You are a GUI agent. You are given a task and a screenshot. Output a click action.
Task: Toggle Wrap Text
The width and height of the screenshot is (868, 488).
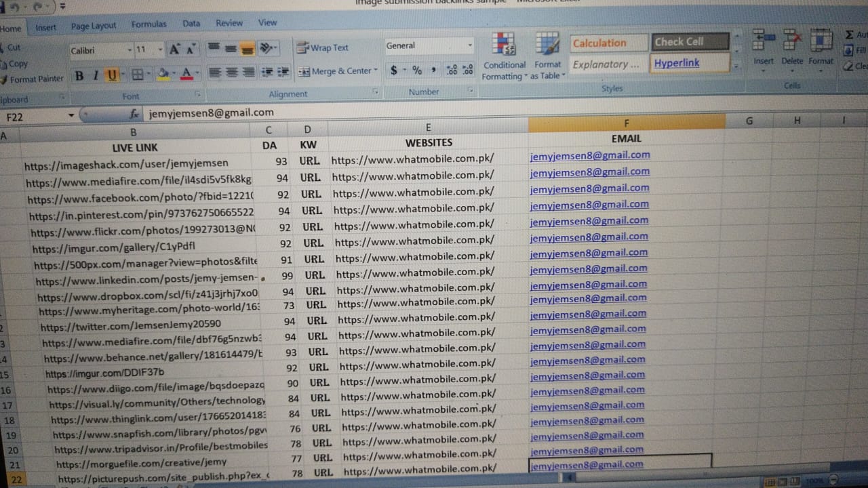[323, 47]
